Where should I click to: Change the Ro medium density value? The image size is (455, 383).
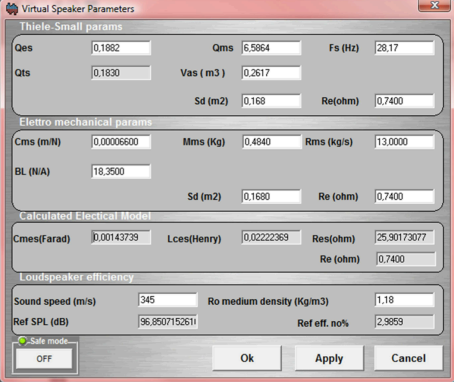pyautogui.click(x=405, y=300)
